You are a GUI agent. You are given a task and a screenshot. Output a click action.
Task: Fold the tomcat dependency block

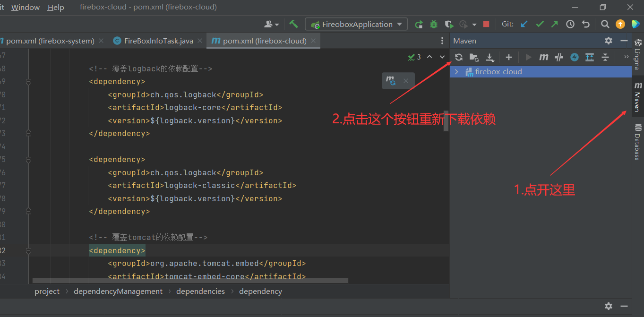[x=28, y=250]
